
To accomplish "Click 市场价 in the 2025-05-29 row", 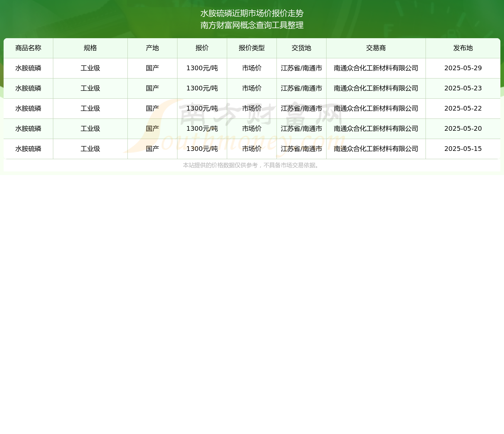I will (252, 68).
